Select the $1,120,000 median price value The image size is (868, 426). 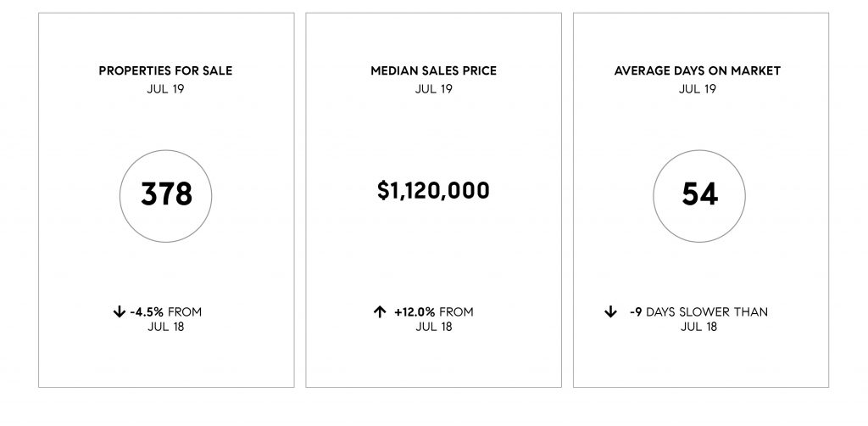tap(433, 191)
